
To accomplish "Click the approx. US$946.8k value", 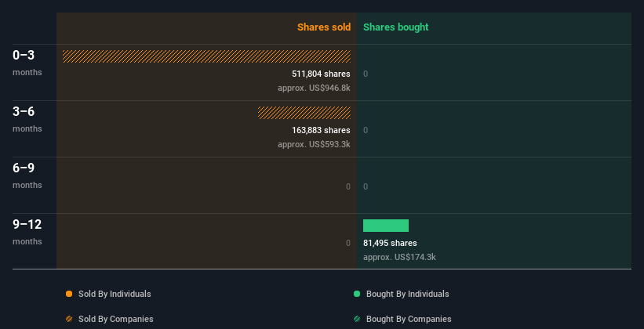I will pyautogui.click(x=314, y=88).
